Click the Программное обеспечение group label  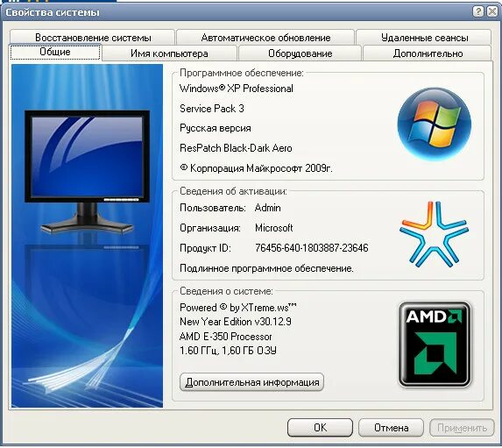pyautogui.click(x=242, y=73)
